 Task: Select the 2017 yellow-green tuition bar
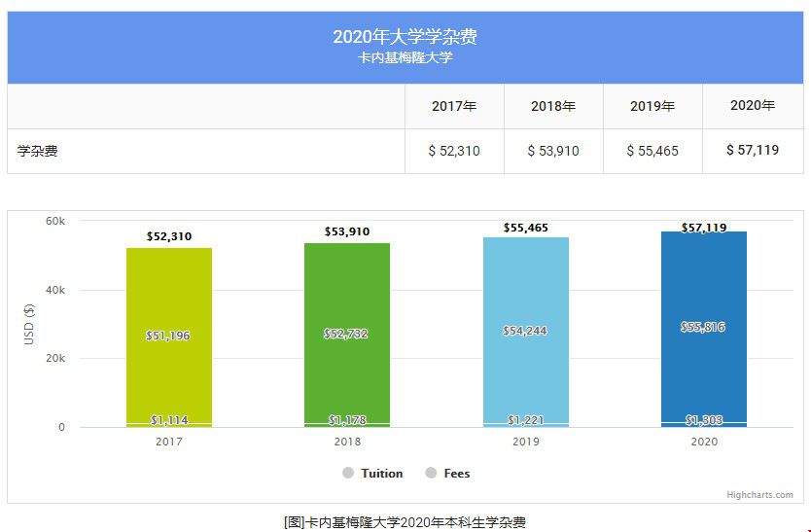pyautogui.click(x=169, y=336)
